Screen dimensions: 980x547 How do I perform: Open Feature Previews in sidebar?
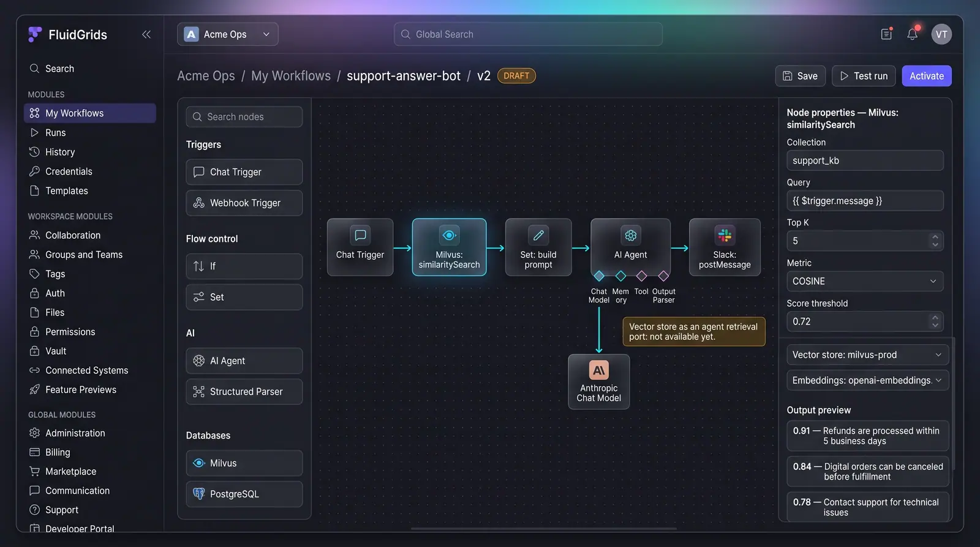[90, 390]
